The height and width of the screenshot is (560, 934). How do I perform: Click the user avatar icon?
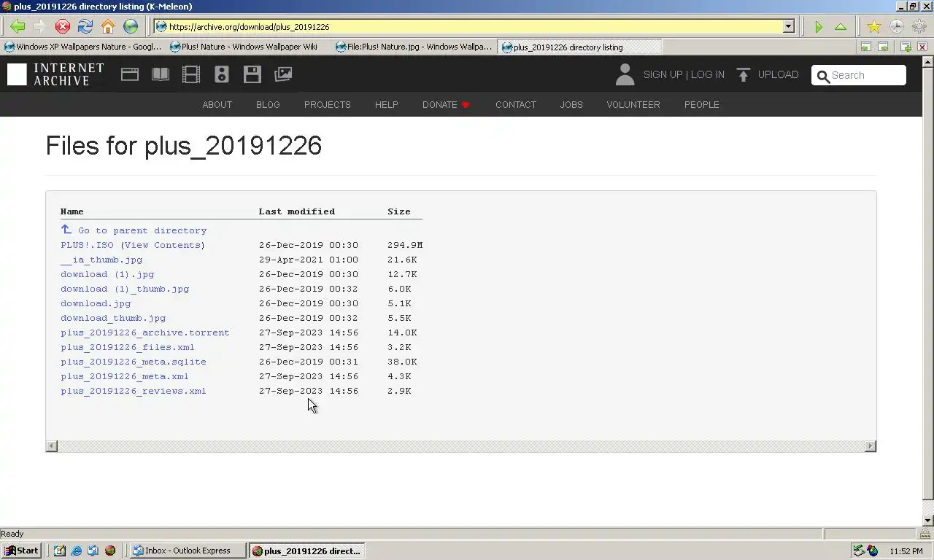click(625, 74)
